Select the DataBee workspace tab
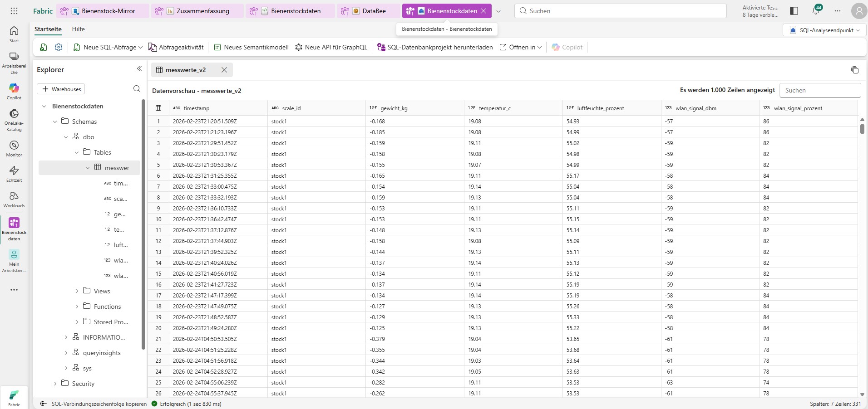This screenshot has height=409, width=868. [x=373, y=10]
